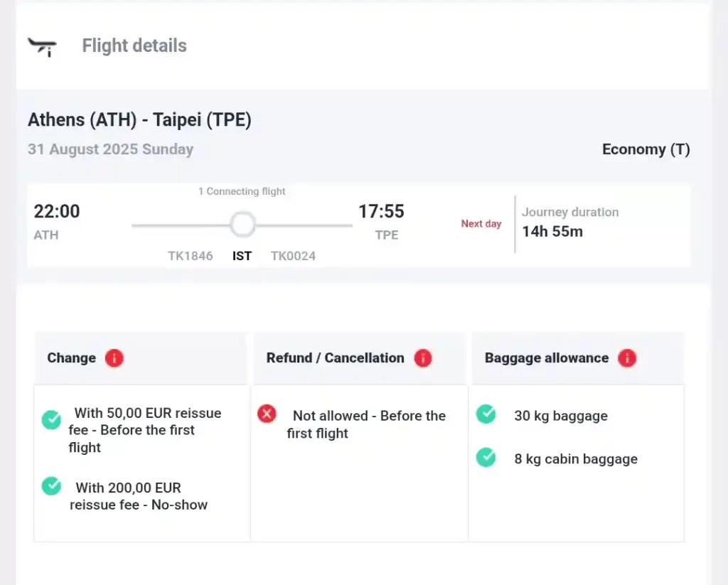Click the green check for 30 kg baggage
Image resolution: width=728 pixels, height=585 pixels.
(x=486, y=414)
